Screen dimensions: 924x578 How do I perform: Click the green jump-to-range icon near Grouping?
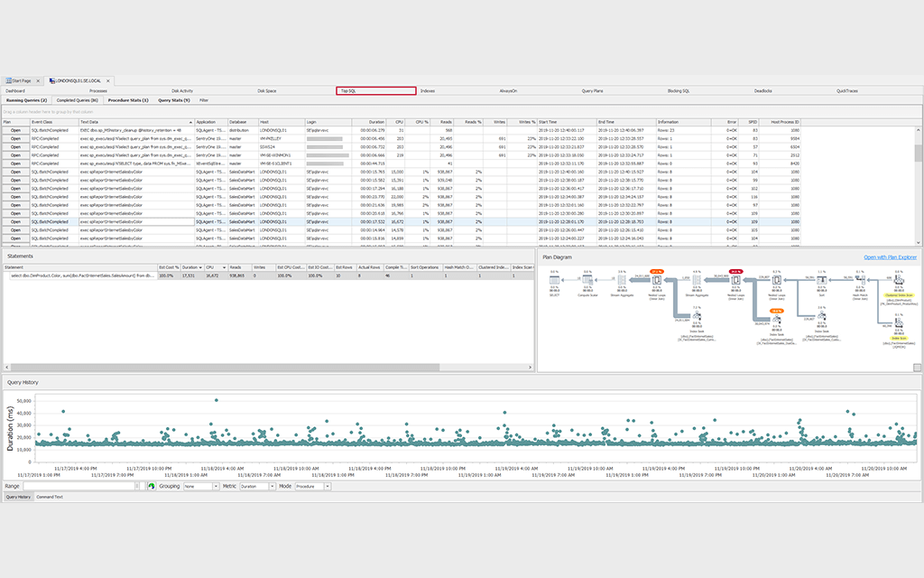(152, 485)
